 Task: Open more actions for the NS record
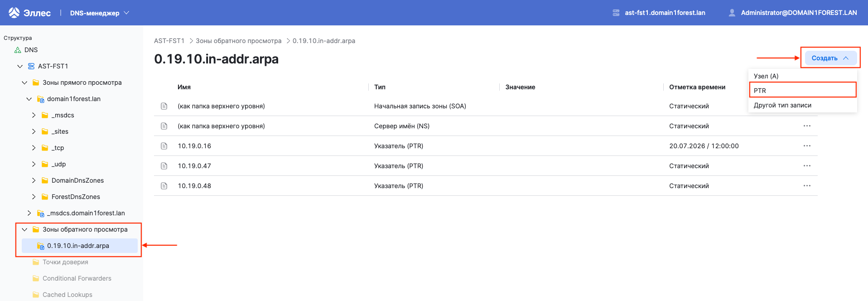[x=807, y=126]
